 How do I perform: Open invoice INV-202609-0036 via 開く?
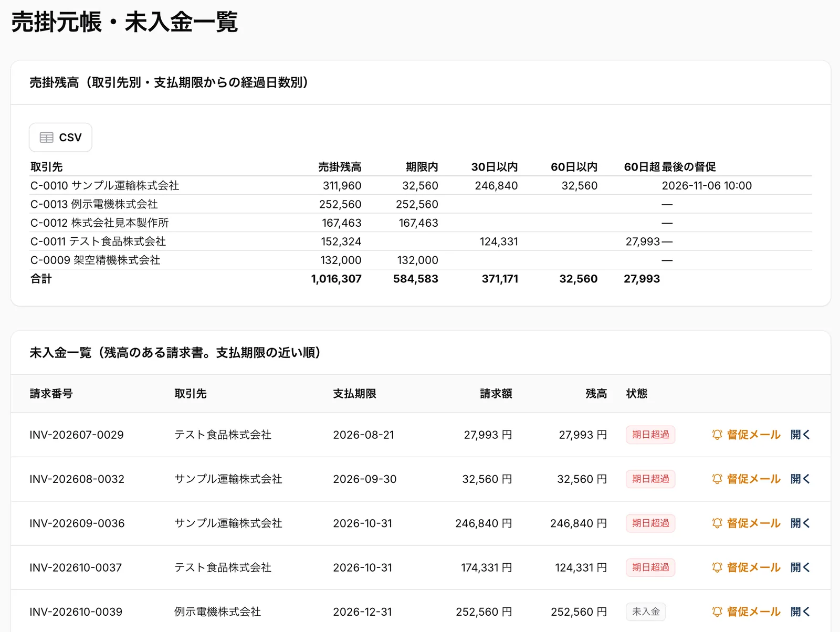(801, 523)
